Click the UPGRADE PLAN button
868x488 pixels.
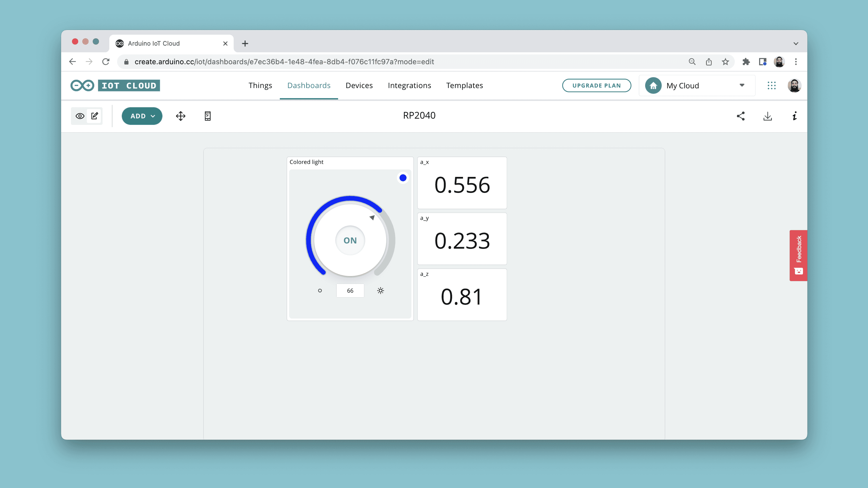(597, 86)
